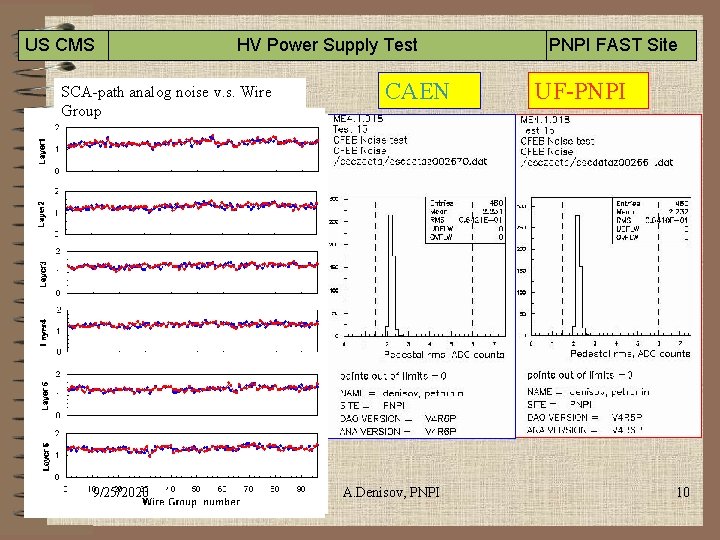Image resolution: width=720 pixels, height=540 pixels.
Task: Click 'ANA VERSION' line in CAEN panel
Action: pos(398,432)
